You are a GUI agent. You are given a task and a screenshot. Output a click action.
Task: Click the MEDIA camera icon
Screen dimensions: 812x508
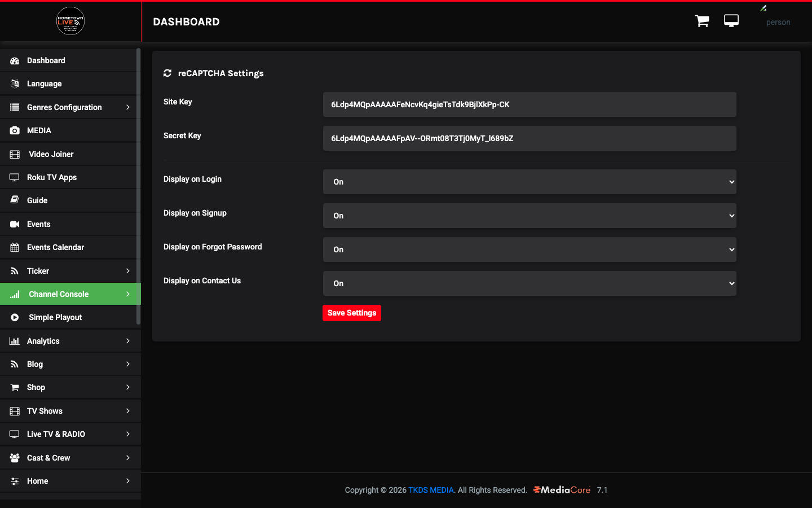click(15, 130)
